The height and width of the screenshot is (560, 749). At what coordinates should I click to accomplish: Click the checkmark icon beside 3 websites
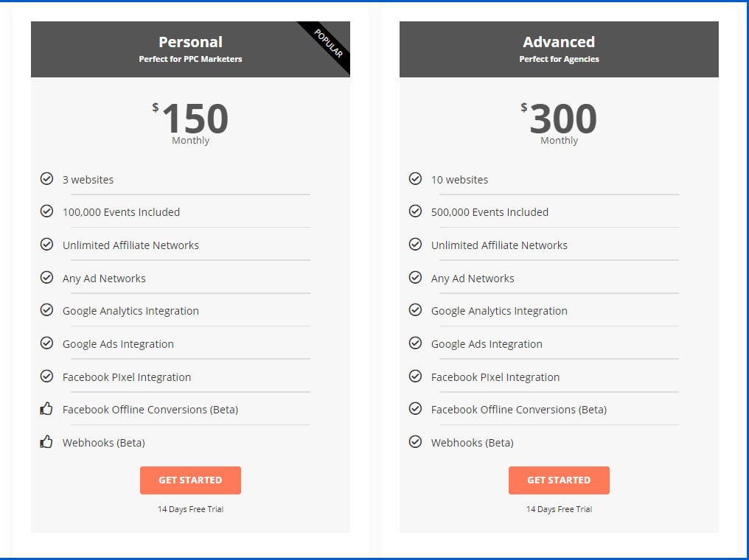pos(47,178)
